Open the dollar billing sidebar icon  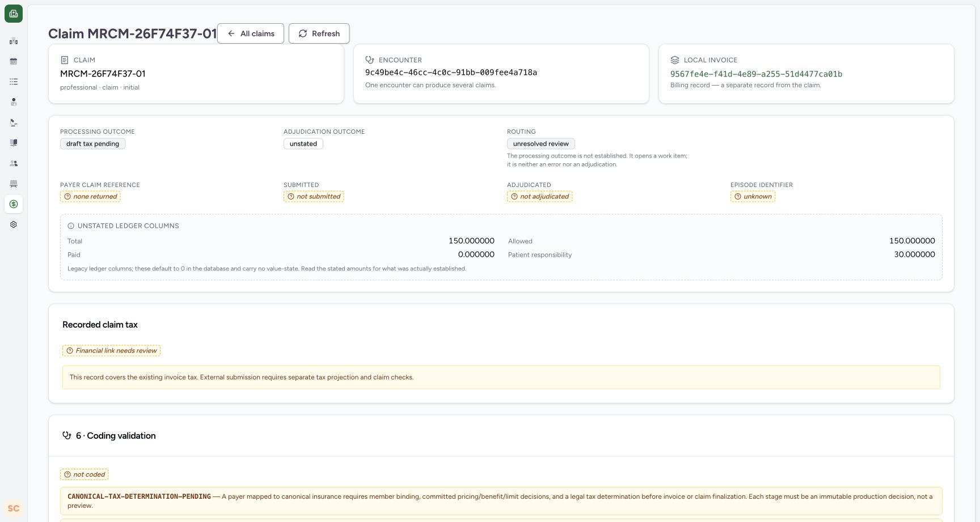[x=14, y=204]
